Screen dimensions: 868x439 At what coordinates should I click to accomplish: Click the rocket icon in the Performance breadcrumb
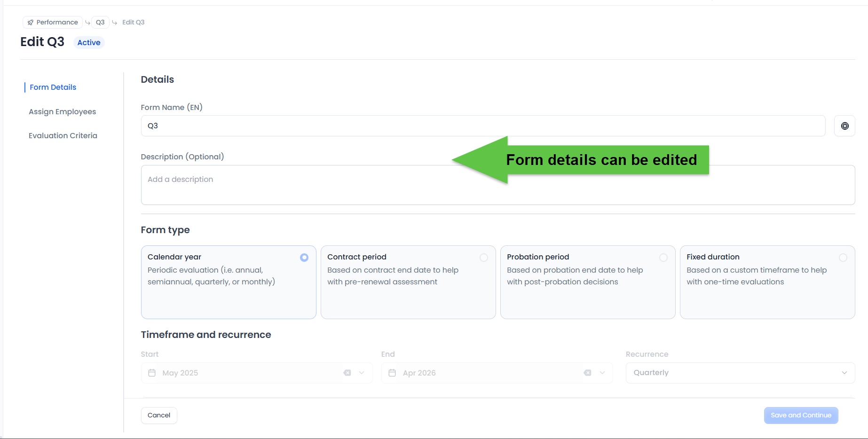[31, 22]
